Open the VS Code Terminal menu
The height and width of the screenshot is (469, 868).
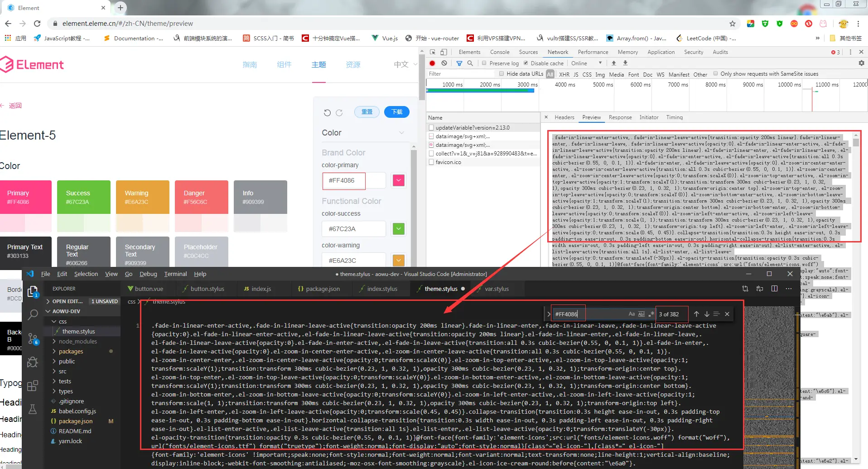(x=175, y=274)
